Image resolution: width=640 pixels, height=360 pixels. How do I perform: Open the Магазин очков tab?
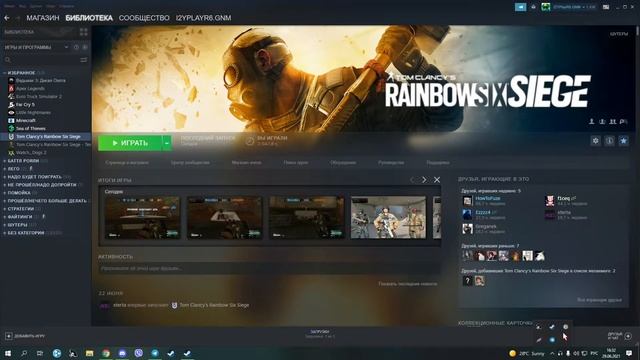247,162
